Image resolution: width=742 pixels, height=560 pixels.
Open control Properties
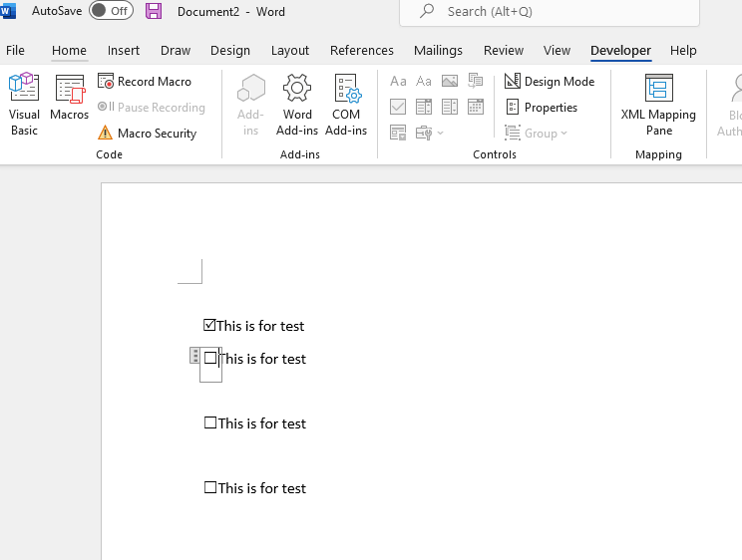542,108
